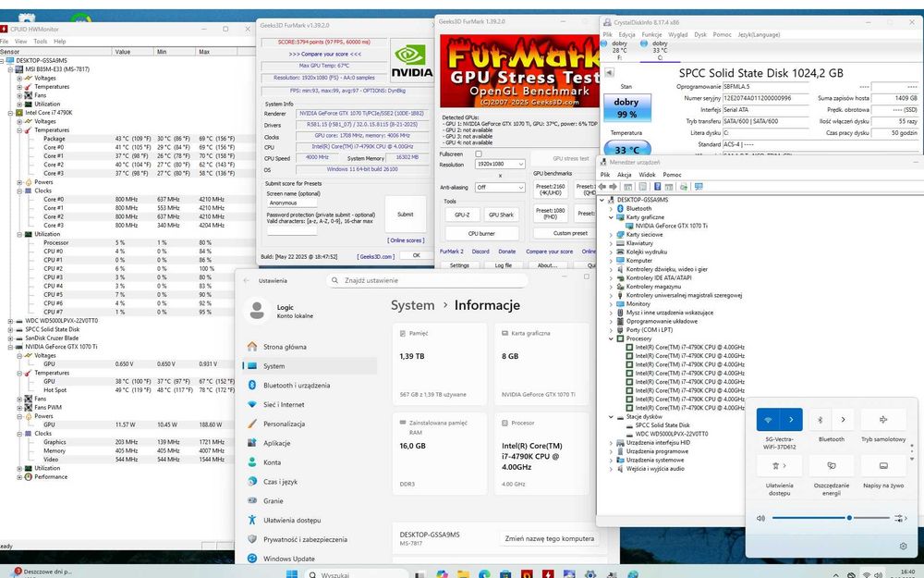Click the Personalizacja brush icon in Settings

[252, 424]
